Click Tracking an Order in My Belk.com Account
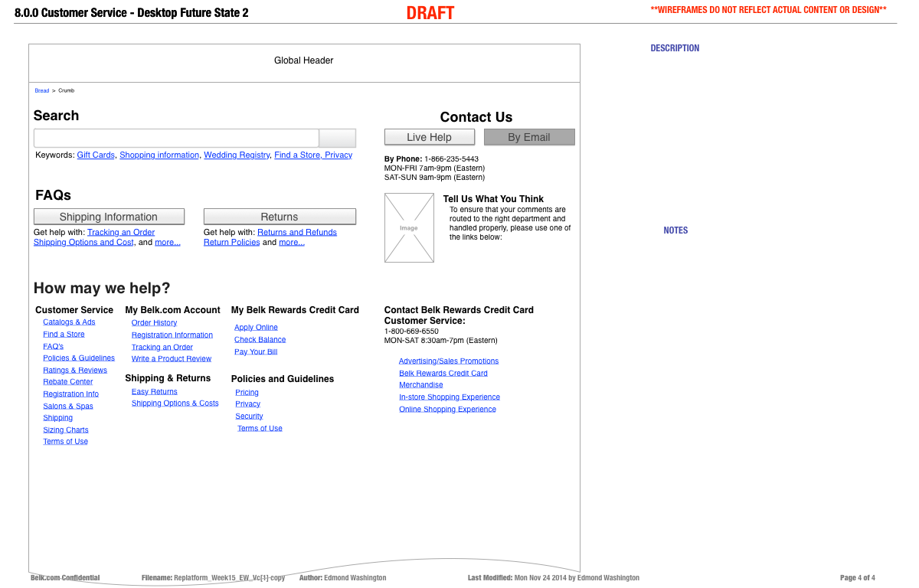This screenshot has height=588, width=919. point(162,347)
